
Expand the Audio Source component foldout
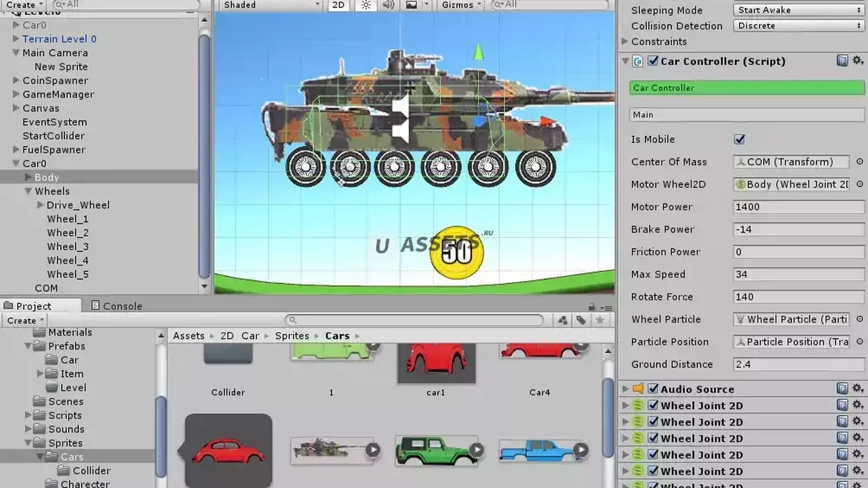(625, 389)
